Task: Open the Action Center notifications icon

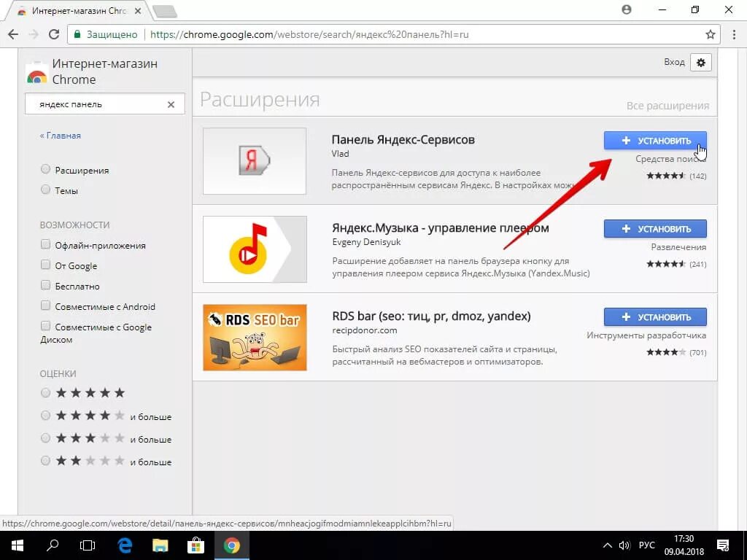Action: [723, 545]
